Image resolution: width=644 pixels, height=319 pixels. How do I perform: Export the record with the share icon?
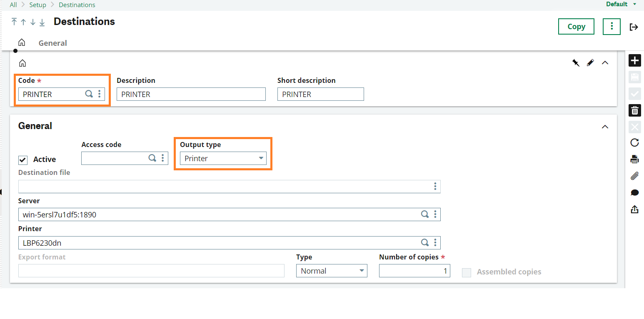(634, 209)
